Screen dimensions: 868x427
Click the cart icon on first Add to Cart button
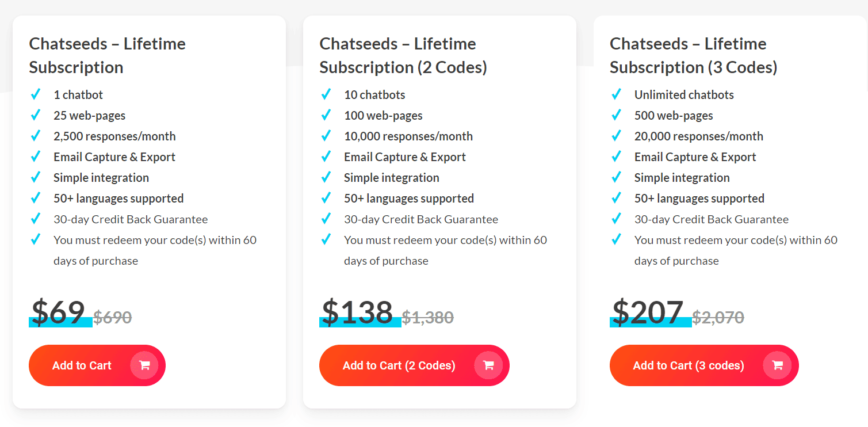click(x=145, y=365)
